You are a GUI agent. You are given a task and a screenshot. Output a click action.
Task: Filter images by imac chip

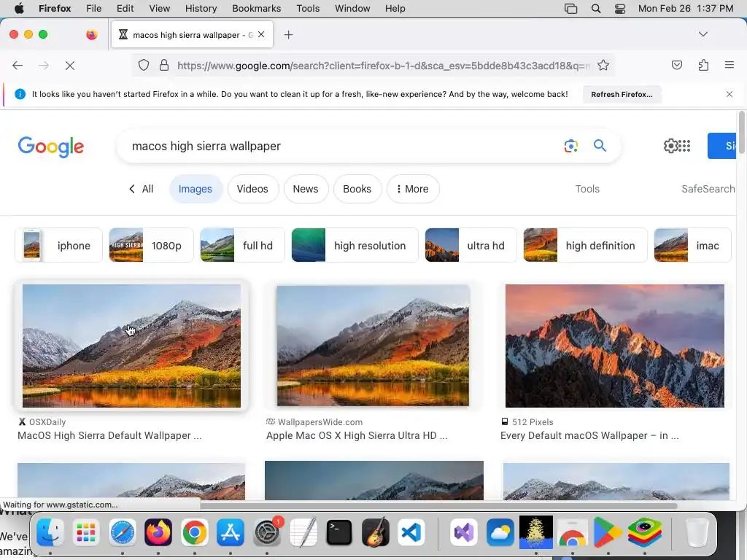coord(692,245)
